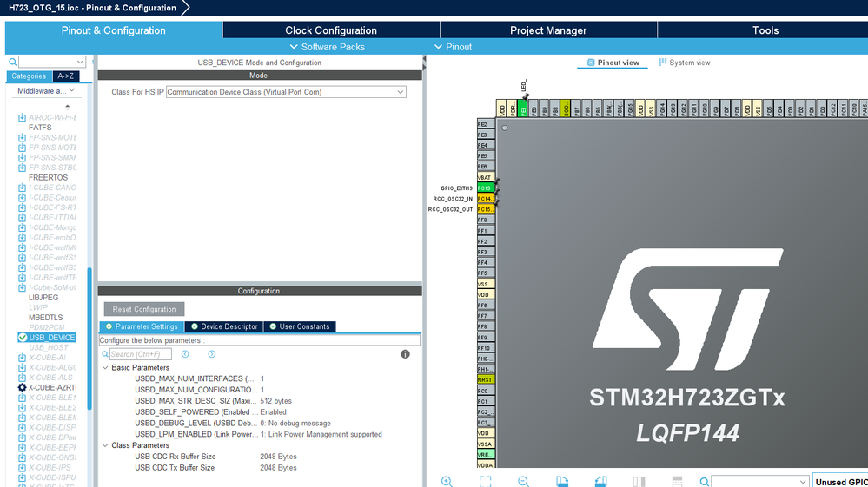Rotate the chip view counter-clockwise
The height and width of the screenshot is (487, 868).
coord(600,482)
